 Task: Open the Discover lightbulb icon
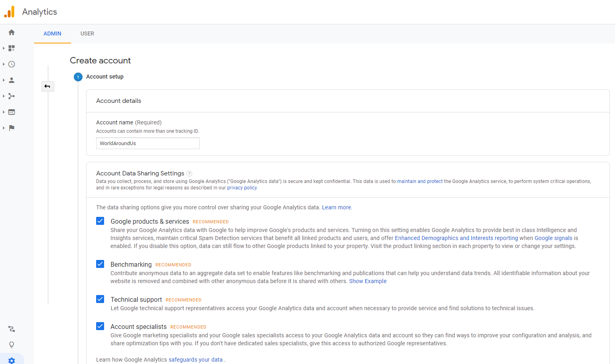[12, 345]
